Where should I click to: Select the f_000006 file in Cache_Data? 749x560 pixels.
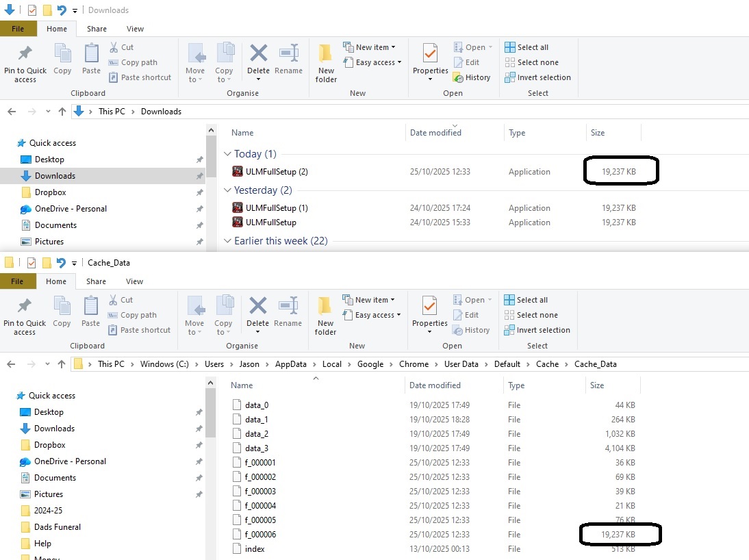point(260,535)
